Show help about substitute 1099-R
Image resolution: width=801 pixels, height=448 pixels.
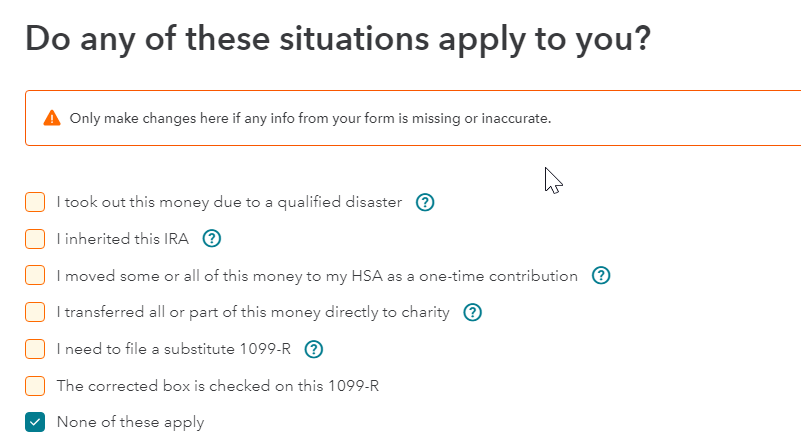(x=314, y=349)
